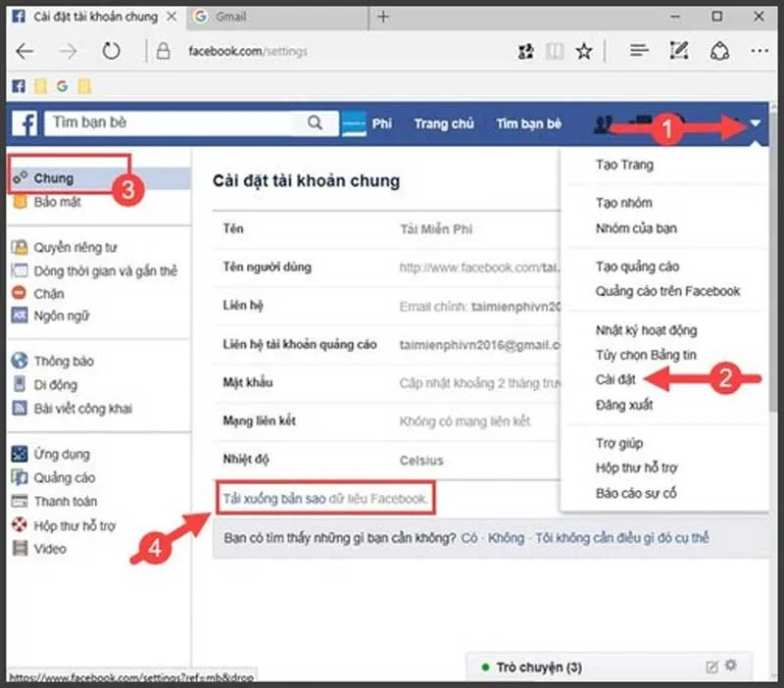The width and height of the screenshot is (784, 688).
Task: Click the Hộp thư hỗ trợ lifebuoy icon
Action: [20, 525]
